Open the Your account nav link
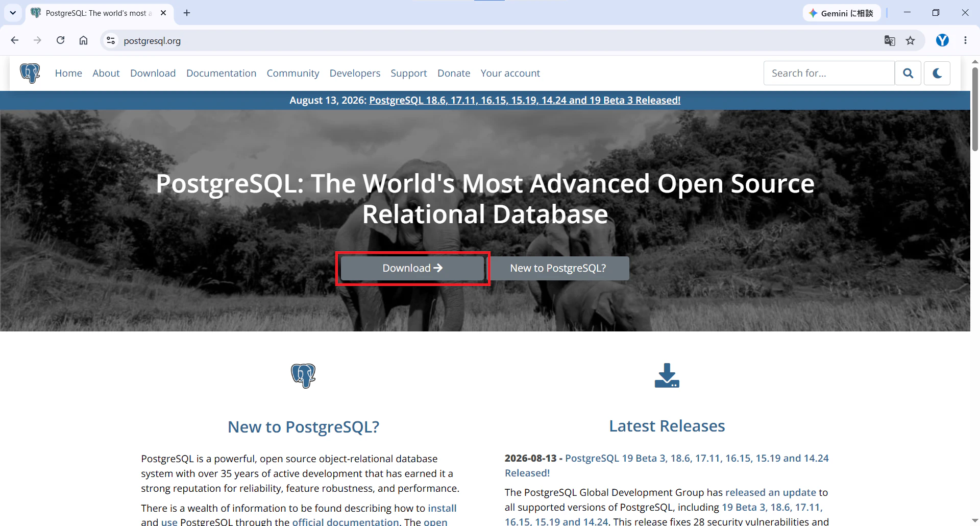Screen dimensions: 980x526 (x=510, y=73)
